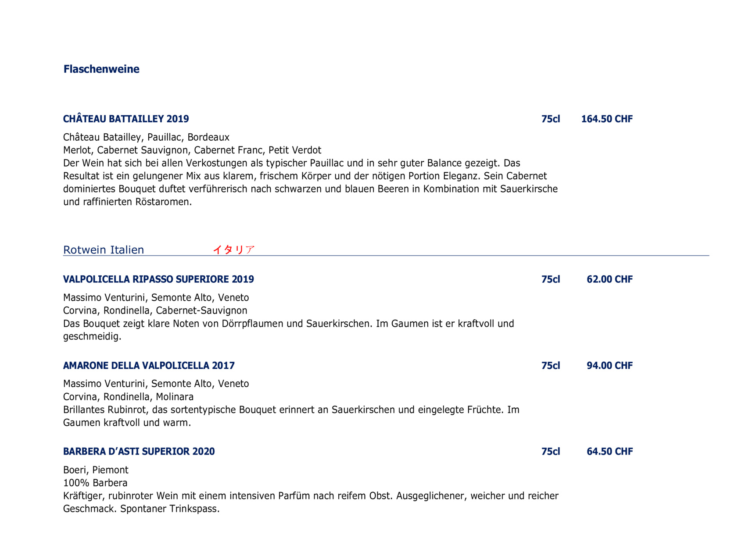Click Château Batailley, Pauillac, Bordeaux line

click(x=146, y=137)
